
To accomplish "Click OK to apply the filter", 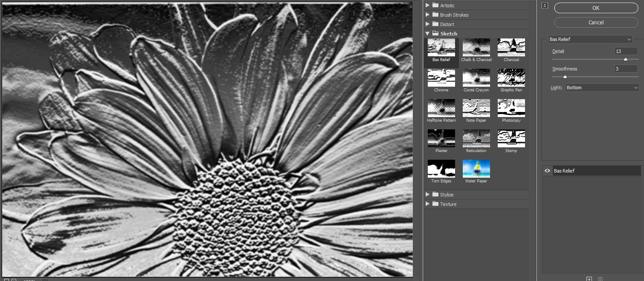I will point(596,8).
